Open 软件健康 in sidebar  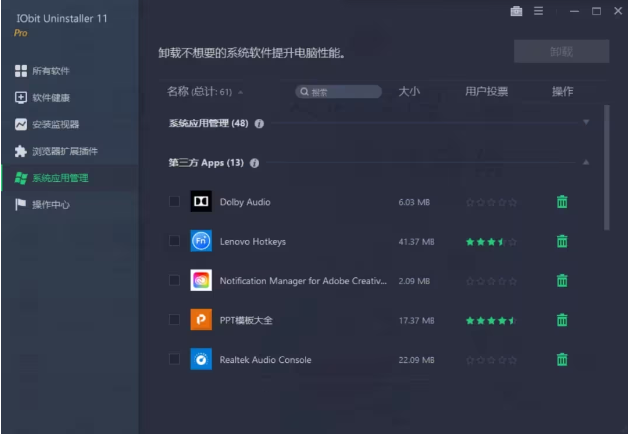(70, 98)
